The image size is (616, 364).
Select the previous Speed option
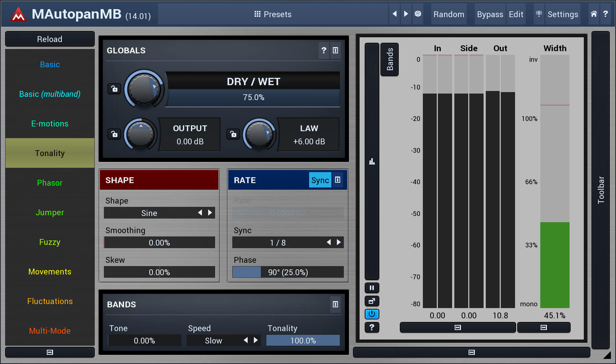coord(246,340)
